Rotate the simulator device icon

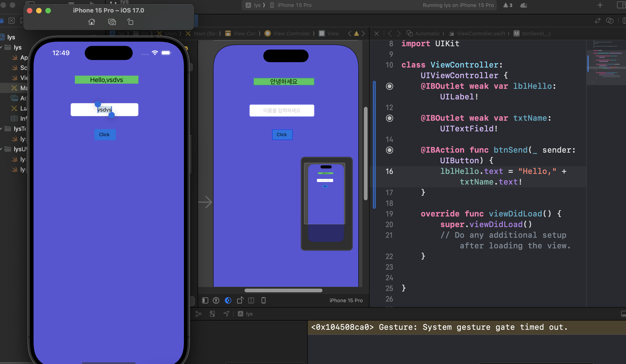click(130, 22)
